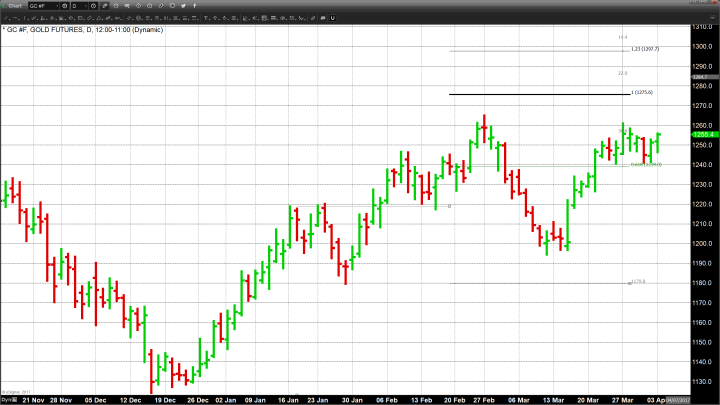
Task: Click the D interval input field
Action: coord(78,6)
